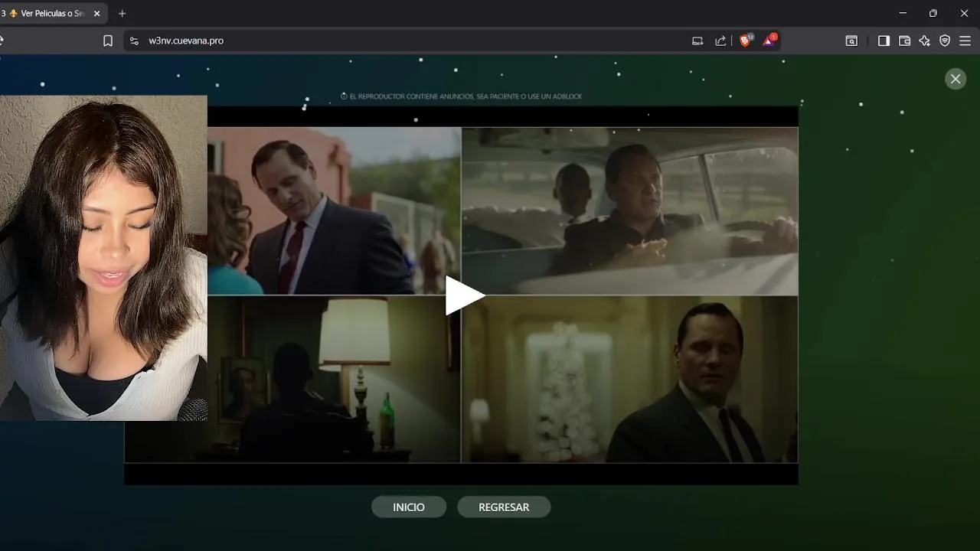Close the Ver Peliculas tab
This screenshot has width=980, height=551.
(x=96, y=13)
